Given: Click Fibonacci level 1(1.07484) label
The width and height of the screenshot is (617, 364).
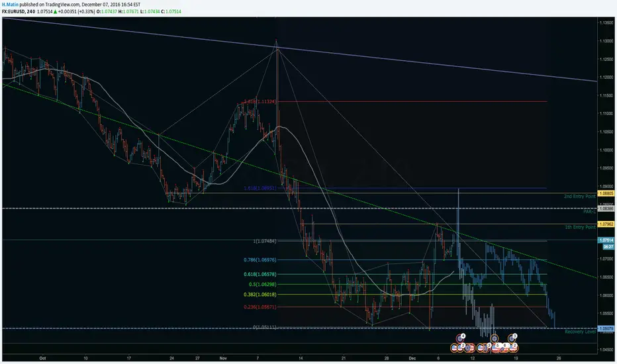Looking at the screenshot, I should 265,241.
